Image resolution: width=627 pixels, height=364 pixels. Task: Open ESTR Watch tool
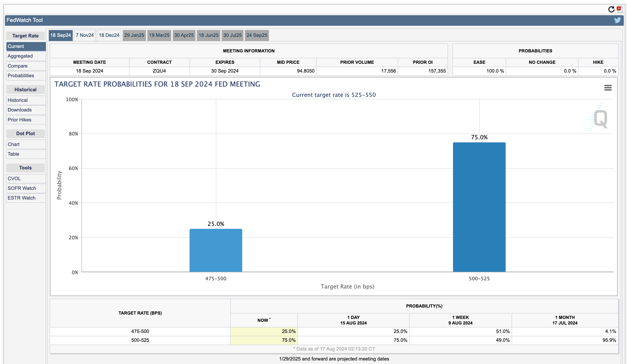click(26, 198)
